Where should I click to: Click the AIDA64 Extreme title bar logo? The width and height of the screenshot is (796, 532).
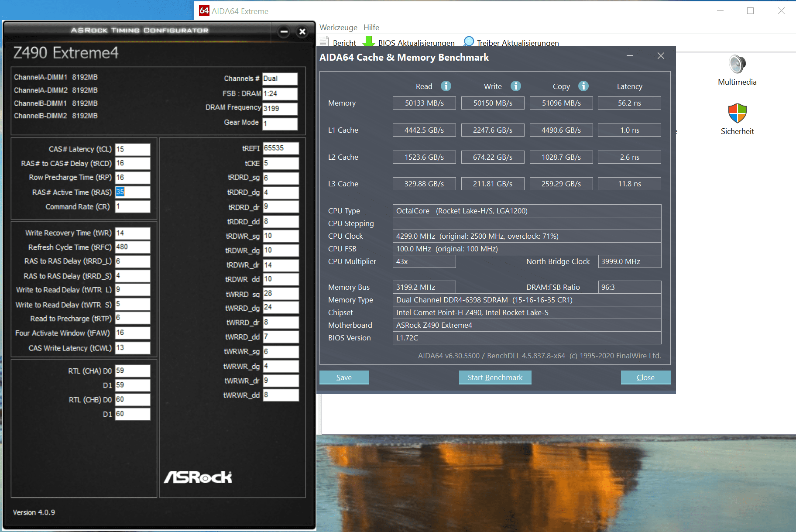pyautogui.click(x=204, y=10)
